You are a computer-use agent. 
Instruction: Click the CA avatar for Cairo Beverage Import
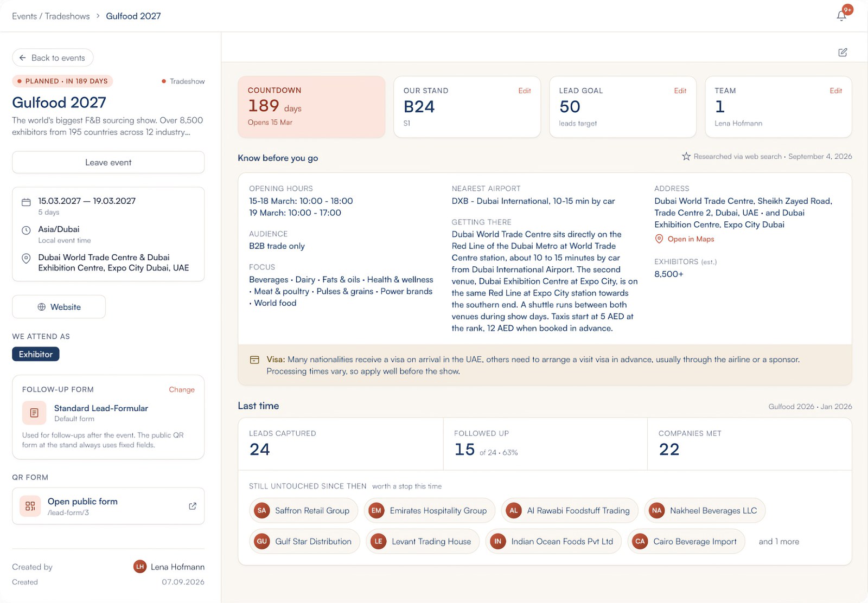tap(640, 541)
